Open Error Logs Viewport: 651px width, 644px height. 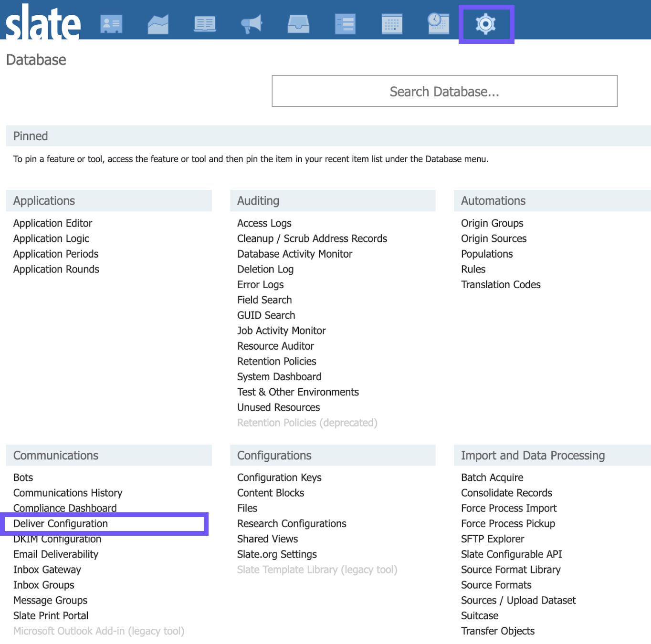point(261,285)
